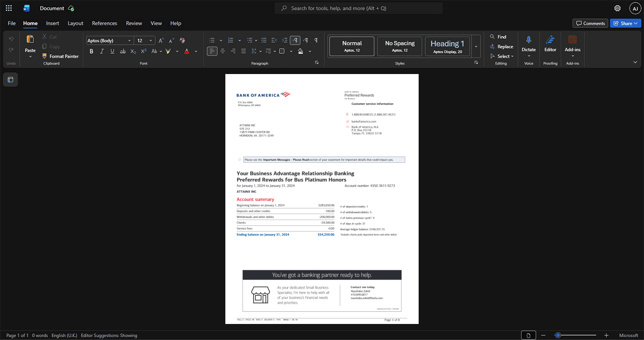Click the zoom slider handle
This screenshot has width=644, height=340.
[x=558, y=335]
